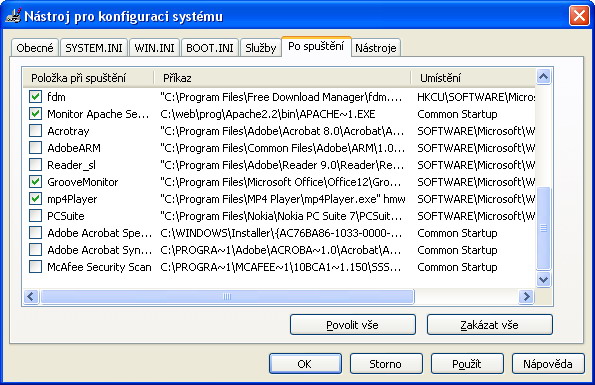Click Common Startup location of Apache row
The height and width of the screenshot is (385, 595).
(457, 114)
